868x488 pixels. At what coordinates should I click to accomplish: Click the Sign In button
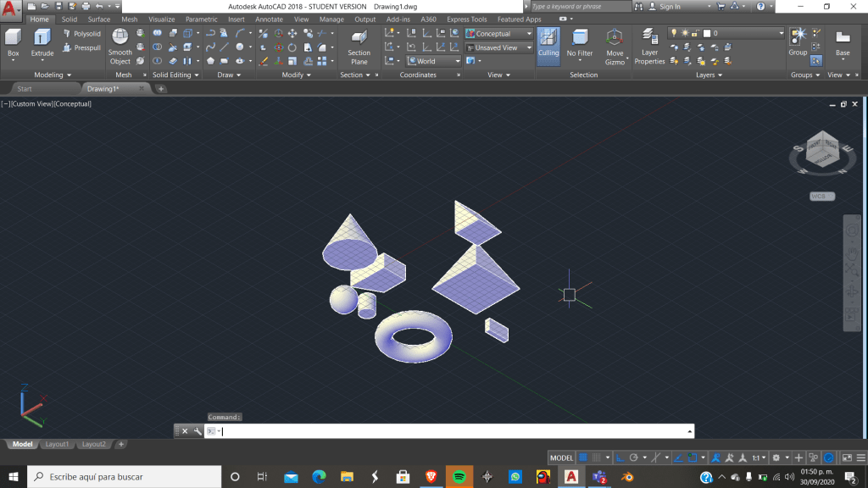pos(669,7)
